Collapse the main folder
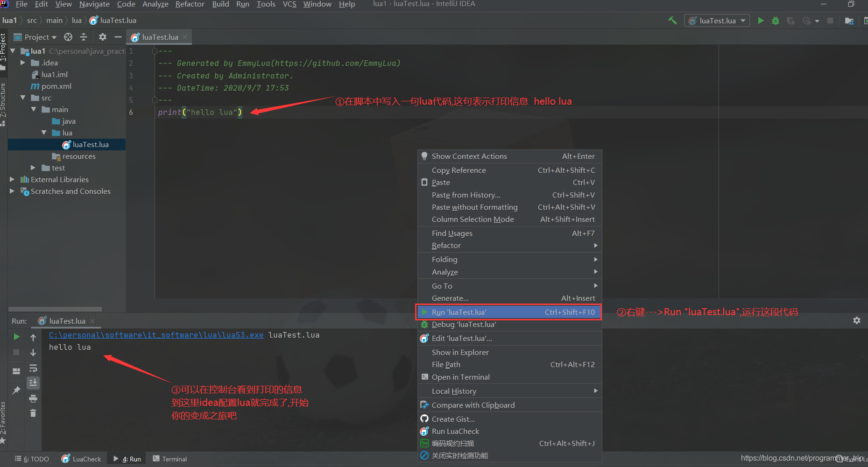The image size is (868, 467). click(34, 109)
